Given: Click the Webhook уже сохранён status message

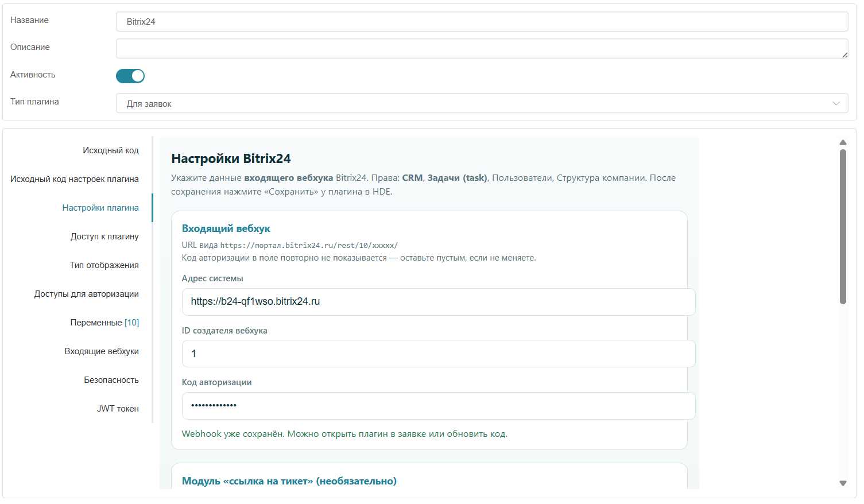Looking at the screenshot, I should point(344,434).
